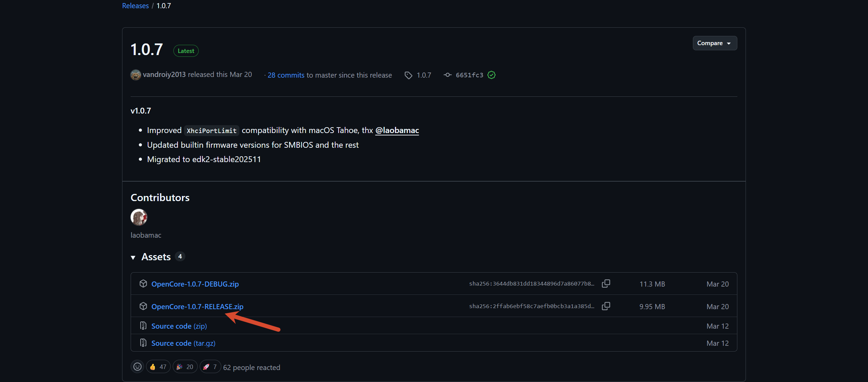Go back to the Releases page
This screenshot has height=382, width=868.
[x=135, y=6]
